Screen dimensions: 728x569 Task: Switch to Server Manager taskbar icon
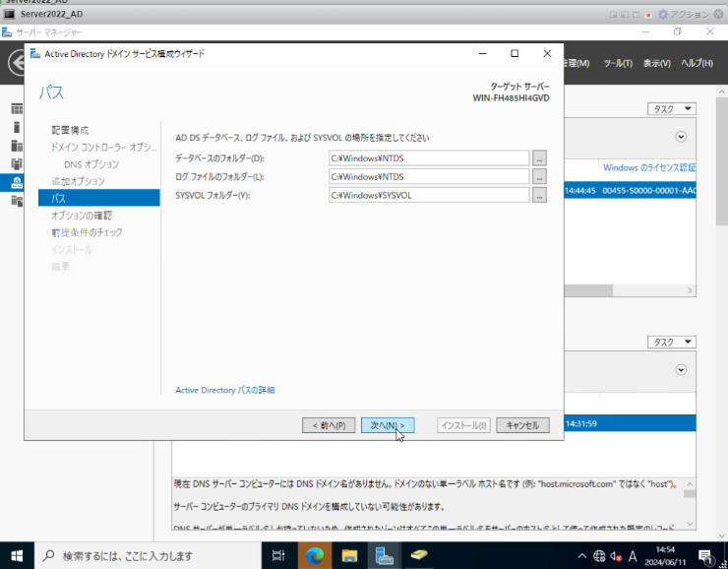click(385, 555)
